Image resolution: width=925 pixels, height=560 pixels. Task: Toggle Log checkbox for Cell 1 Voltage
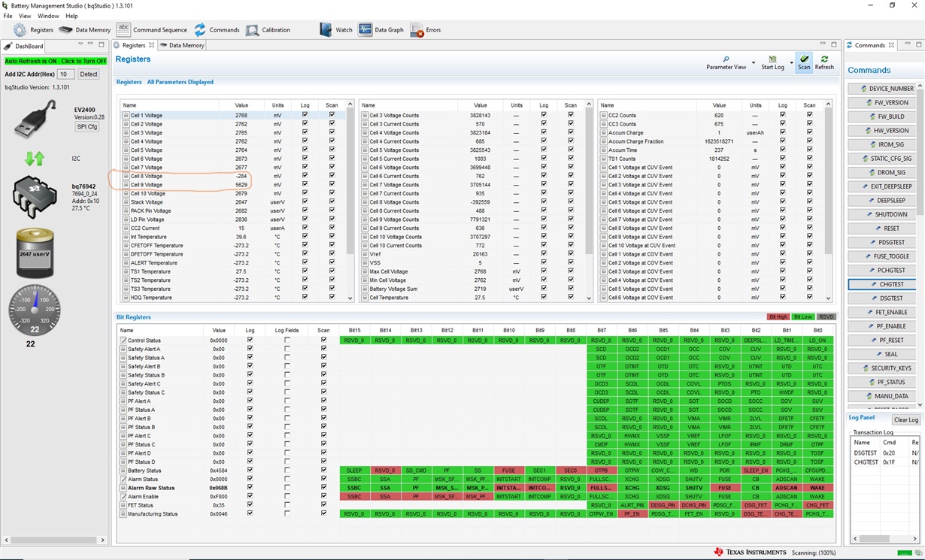[305, 115]
